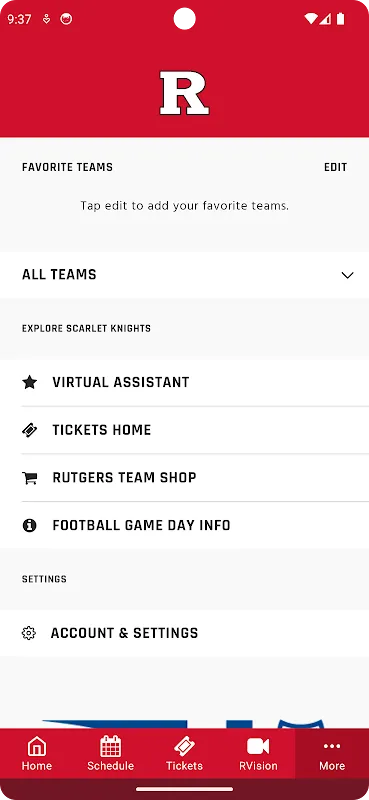The width and height of the screenshot is (369, 800).
Task: Switch to the Tickets bottom tab
Action: pos(184,754)
